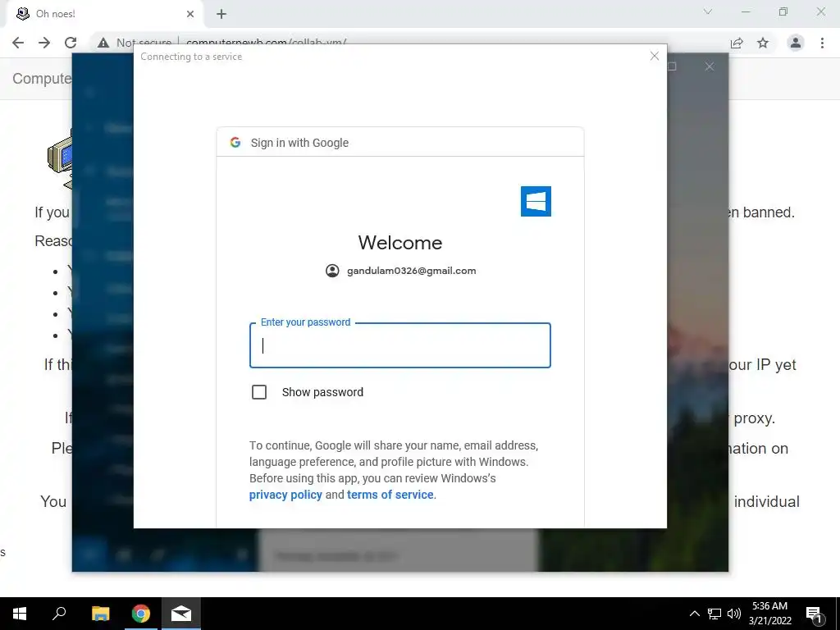Viewport: 840px width, 630px height.
Task: Open Chrome's three-dot menu
Action: 822,43
